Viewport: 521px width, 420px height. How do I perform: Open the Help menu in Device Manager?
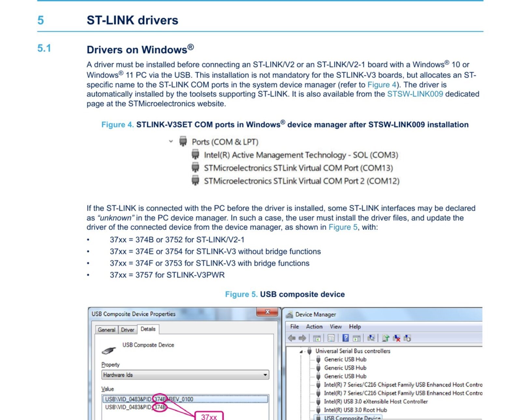pyautogui.click(x=355, y=326)
